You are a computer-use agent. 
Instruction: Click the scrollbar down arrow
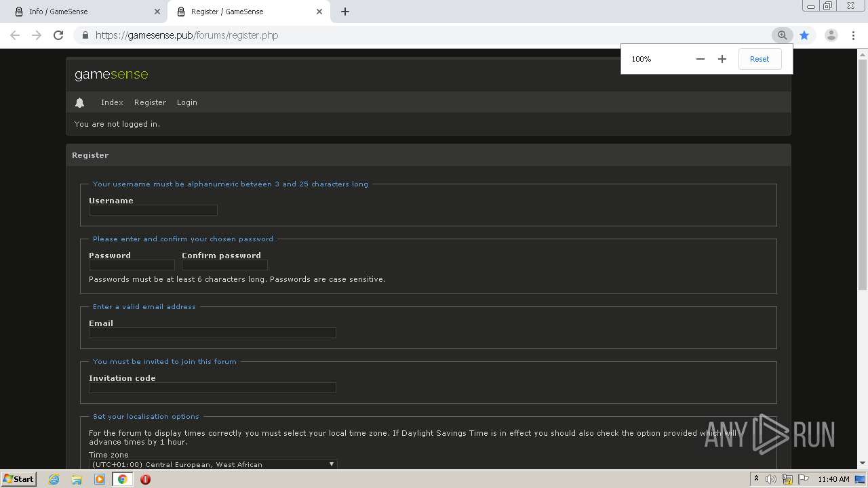point(863,464)
